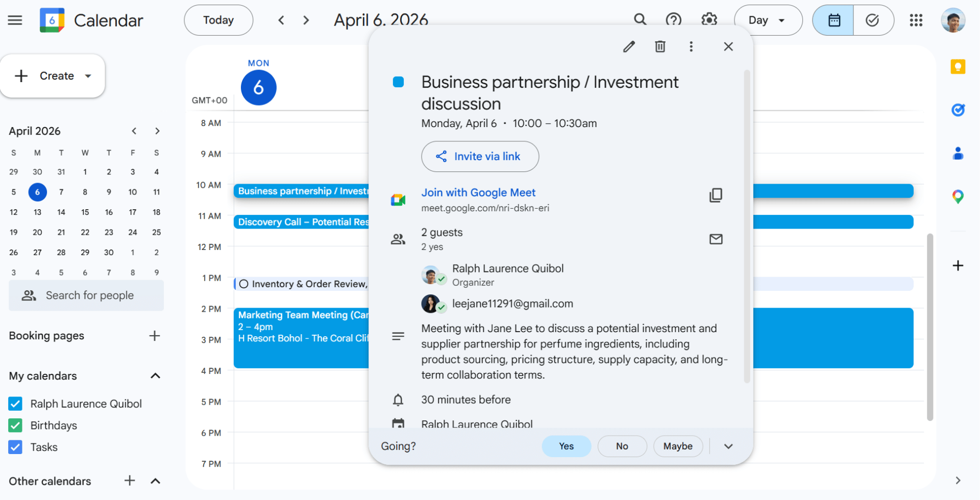Mark Inventory & Order Review task complete
980x500 pixels.
point(244,284)
